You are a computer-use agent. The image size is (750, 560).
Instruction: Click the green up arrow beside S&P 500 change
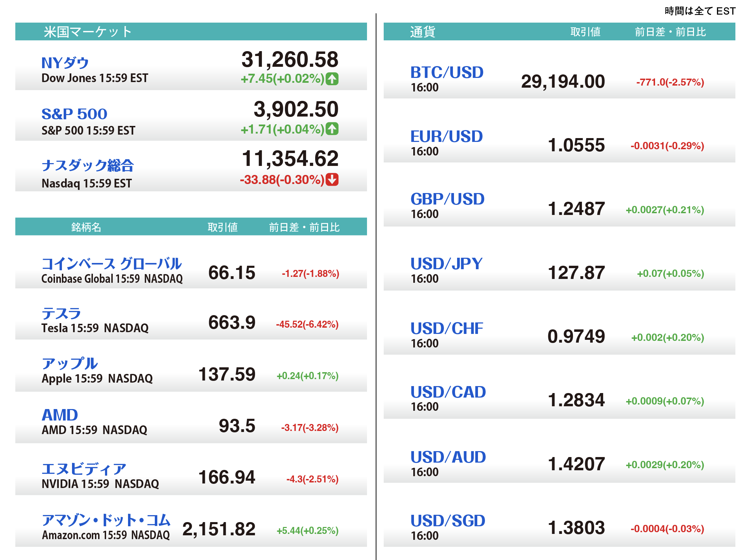click(332, 129)
